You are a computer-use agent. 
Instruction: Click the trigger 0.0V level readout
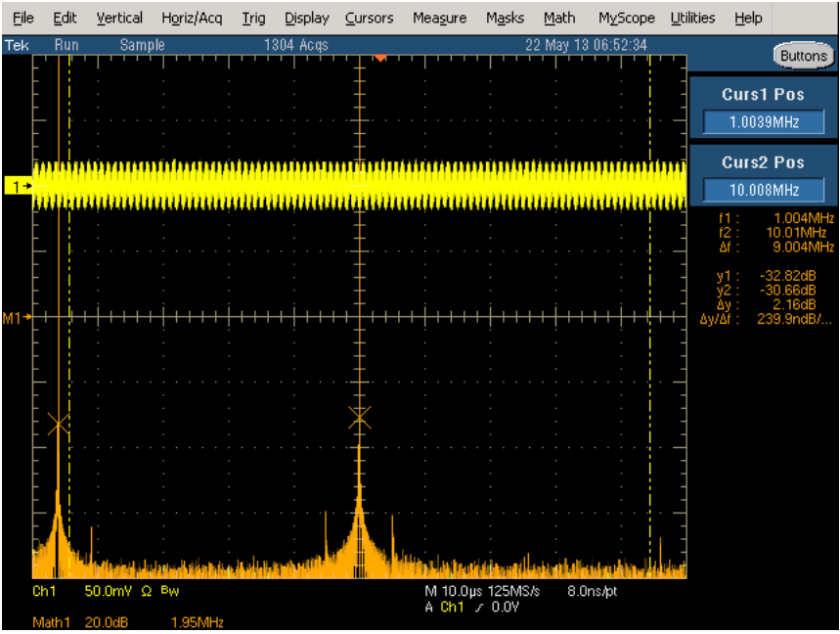[505, 608]
